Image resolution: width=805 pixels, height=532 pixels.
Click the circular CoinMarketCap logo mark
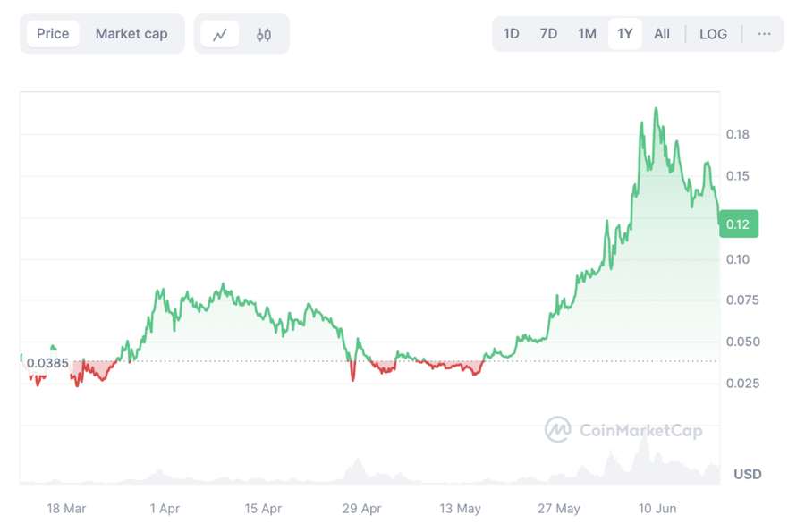coord(556,430)
